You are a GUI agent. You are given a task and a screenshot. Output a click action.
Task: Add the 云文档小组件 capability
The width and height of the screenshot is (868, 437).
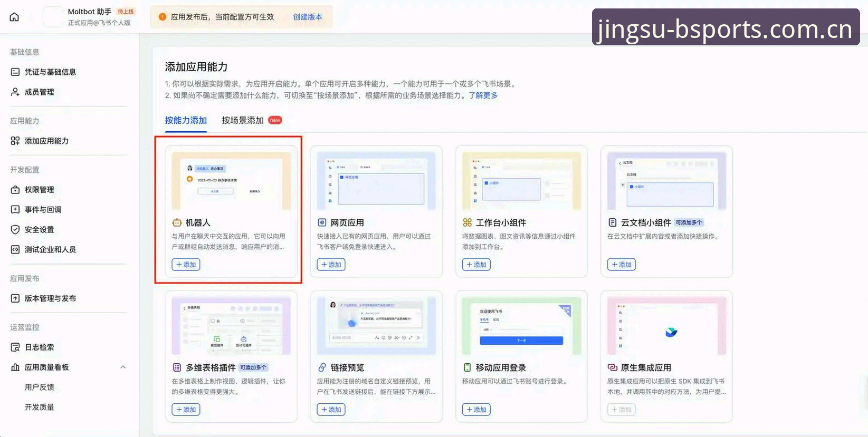click(x=621, y=265)
